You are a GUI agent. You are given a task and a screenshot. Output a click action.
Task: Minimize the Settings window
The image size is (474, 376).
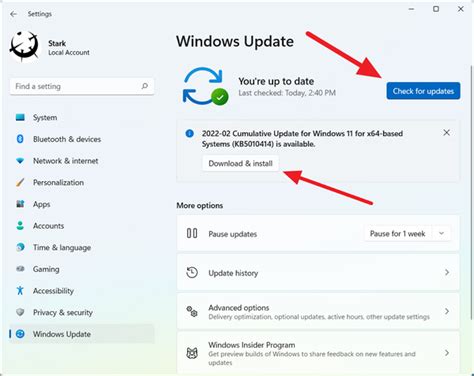412,9
